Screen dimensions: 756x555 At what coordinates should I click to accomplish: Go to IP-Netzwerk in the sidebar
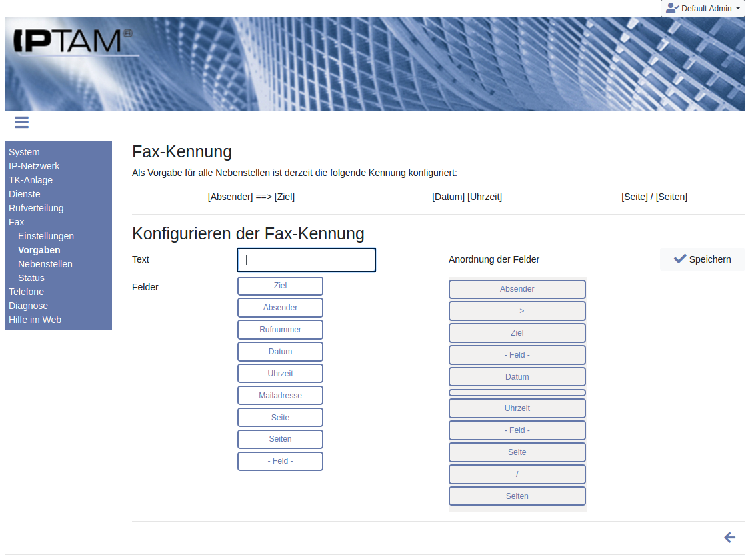tap(34, 166)
